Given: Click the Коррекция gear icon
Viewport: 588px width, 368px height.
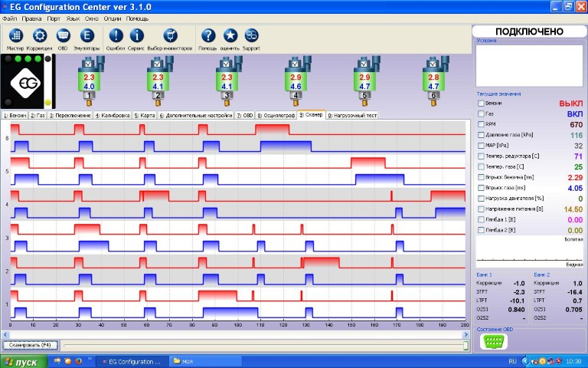Looking at the screenshot, I should click(x=40, y=35).
